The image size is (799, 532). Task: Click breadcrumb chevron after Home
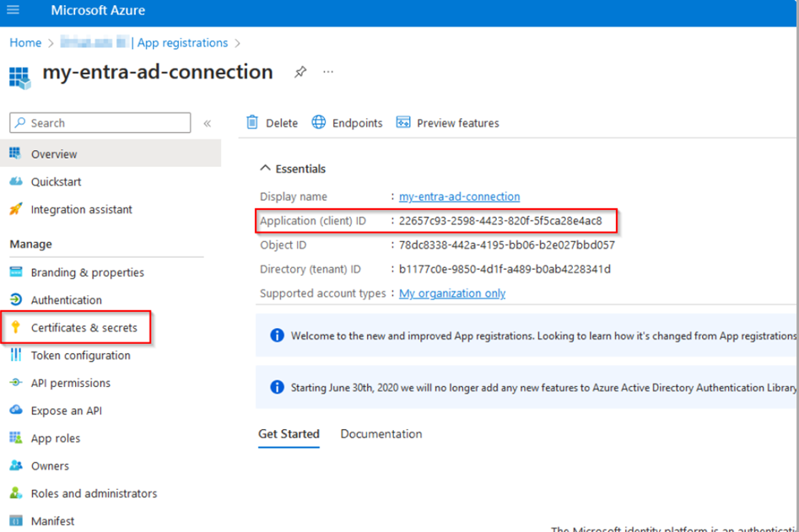51,43
